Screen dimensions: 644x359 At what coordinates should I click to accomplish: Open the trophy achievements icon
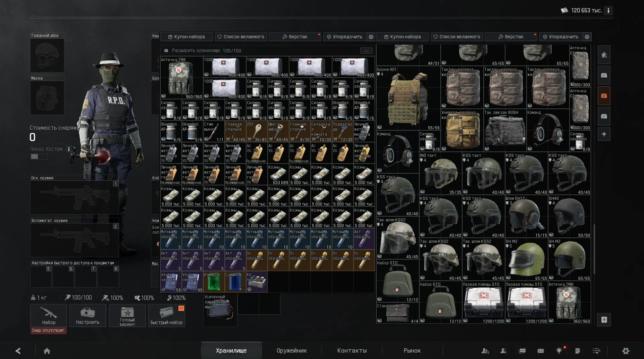point(559,351)
